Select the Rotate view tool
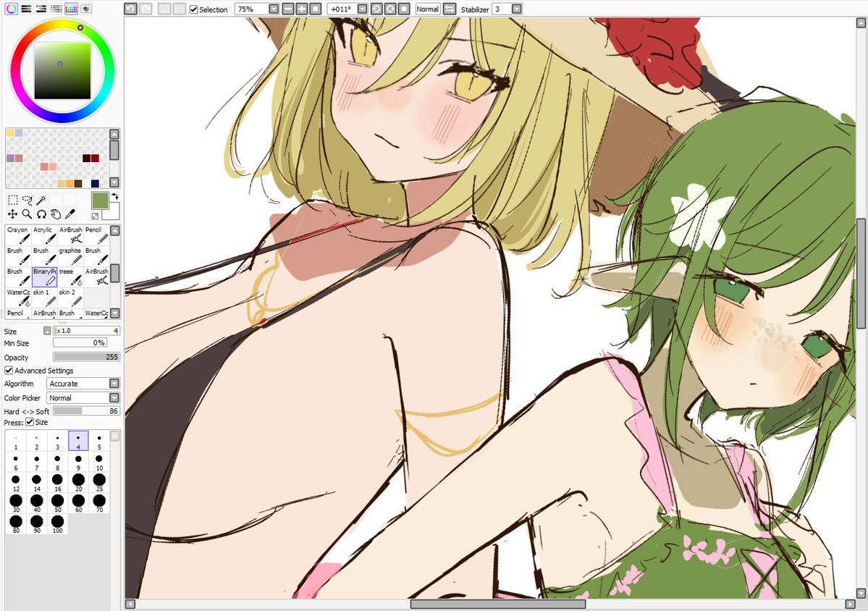Screen dimensions: 868x611 (41, 214)
